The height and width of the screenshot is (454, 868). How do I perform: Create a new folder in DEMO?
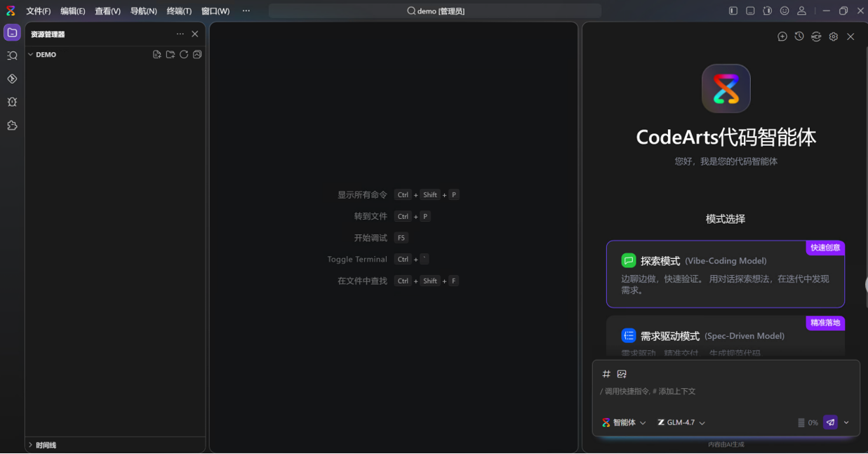pyautogui.click(x=171, y=55)
